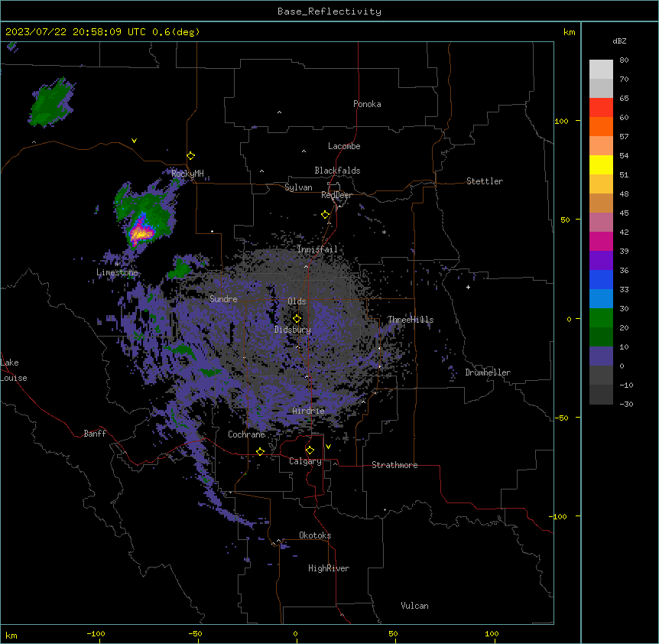The image size is (659, 644).
Task: Click the Lacombe city label
Action: 344,146
